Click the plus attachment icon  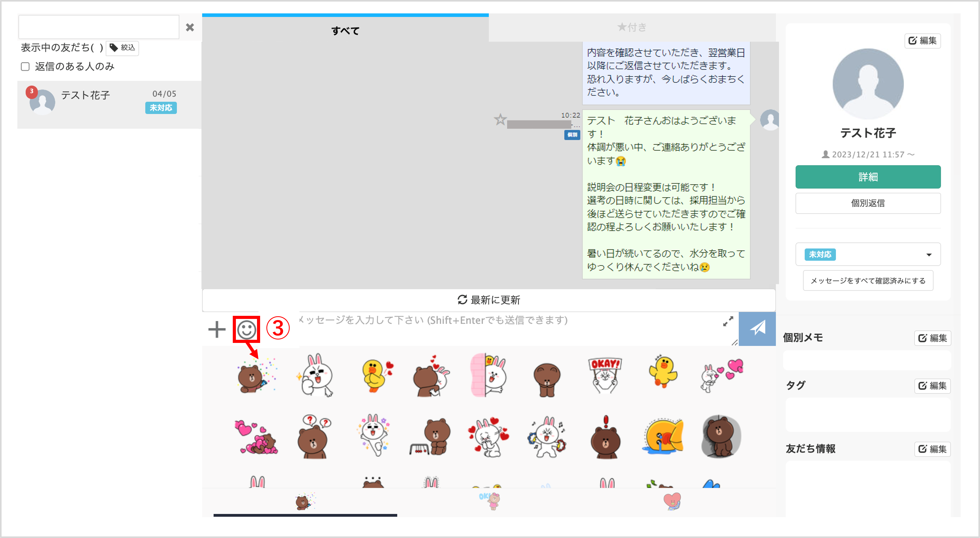tap(217, 329)
